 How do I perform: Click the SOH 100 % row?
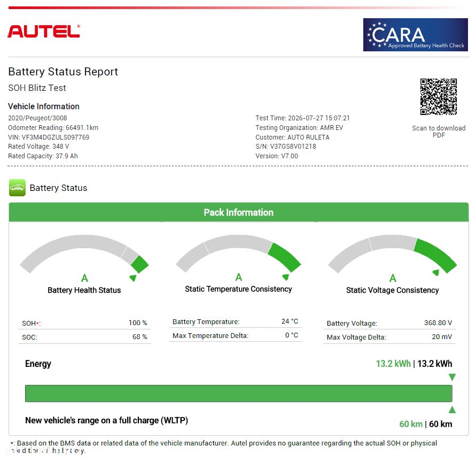click(x=84, y=322)
